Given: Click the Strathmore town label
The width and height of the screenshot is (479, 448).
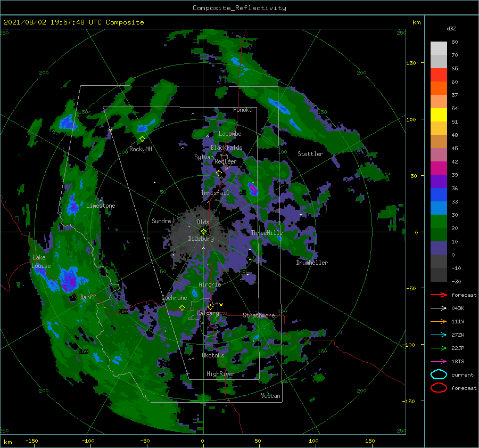Looking at the screenshot, I should (x=259, y=315).
